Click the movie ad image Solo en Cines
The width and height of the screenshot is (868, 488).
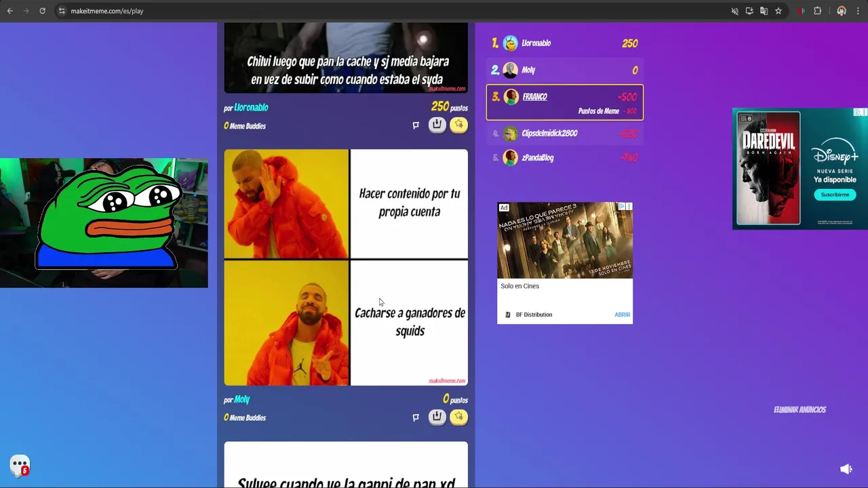[x=565, y=241]
